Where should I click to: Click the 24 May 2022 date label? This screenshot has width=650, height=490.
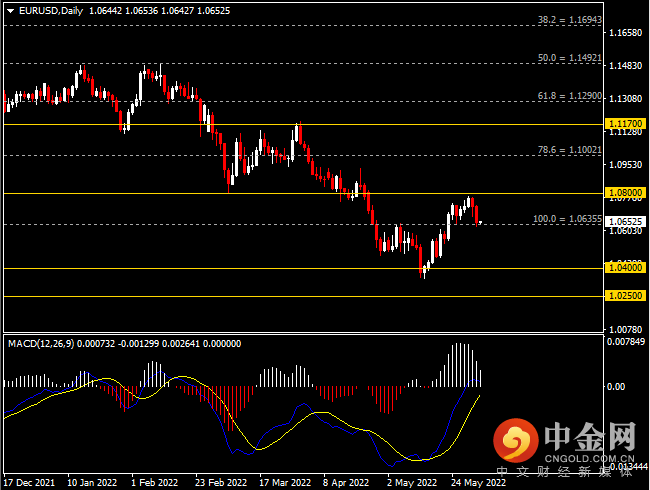pos(478,483)
